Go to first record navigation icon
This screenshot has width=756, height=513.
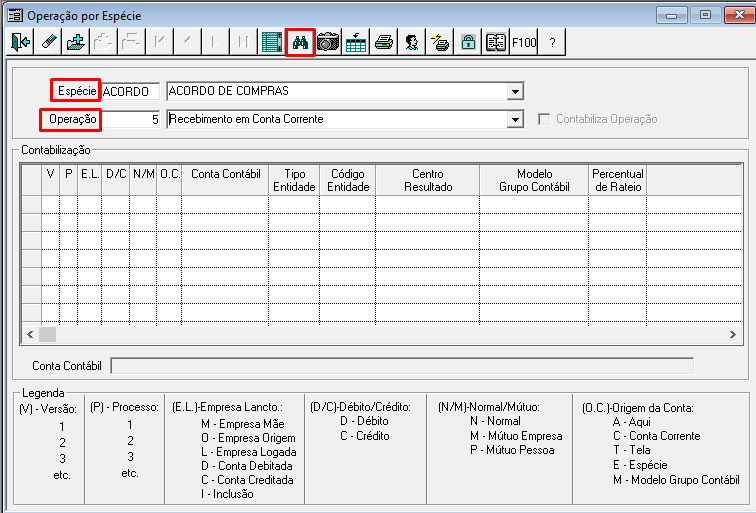[x=159, y=42]
